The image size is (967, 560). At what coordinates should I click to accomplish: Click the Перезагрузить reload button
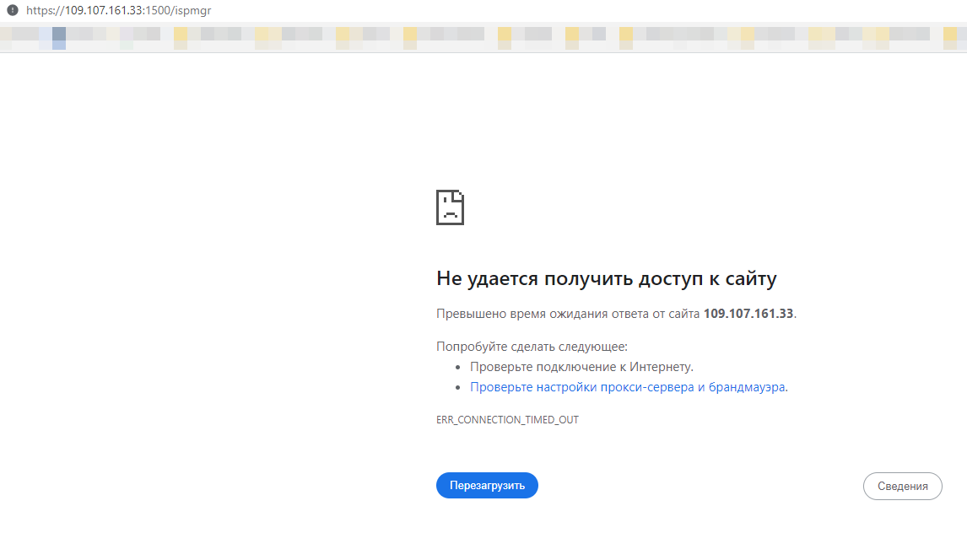[487, 486]
